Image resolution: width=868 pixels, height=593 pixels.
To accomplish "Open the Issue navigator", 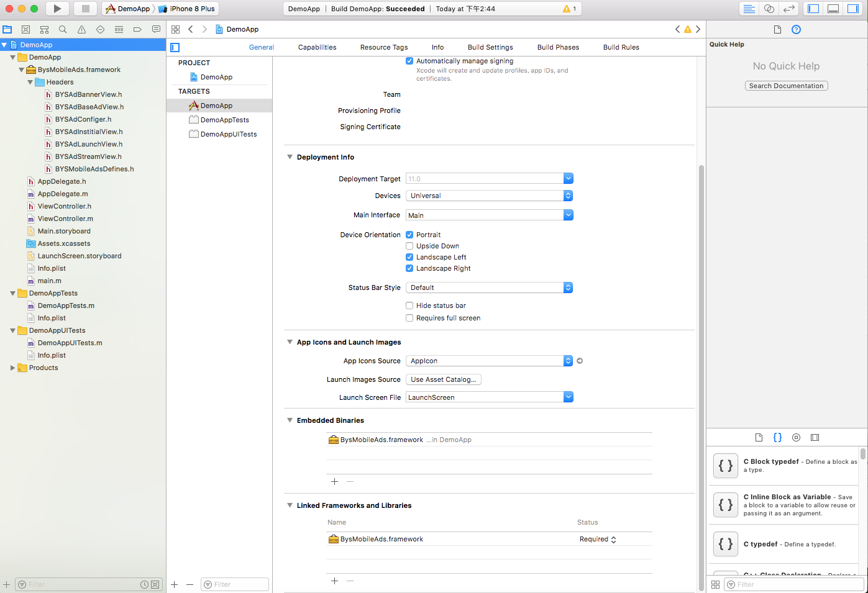I will [81, 29].
